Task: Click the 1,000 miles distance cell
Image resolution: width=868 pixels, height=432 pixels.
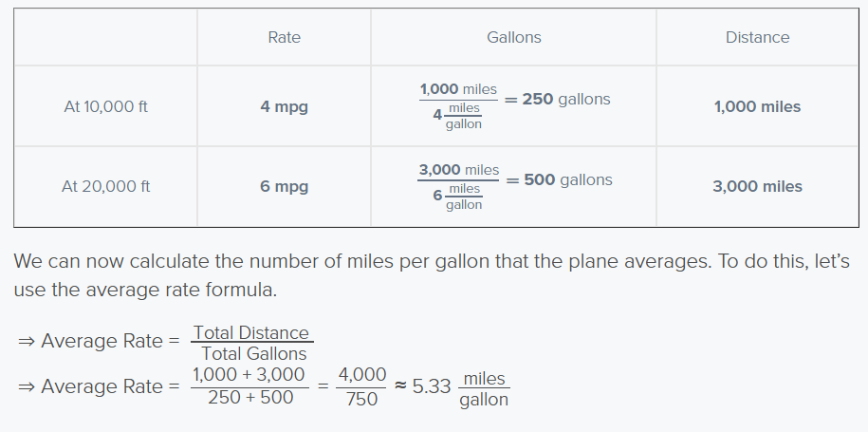Action: pos(757,106)
